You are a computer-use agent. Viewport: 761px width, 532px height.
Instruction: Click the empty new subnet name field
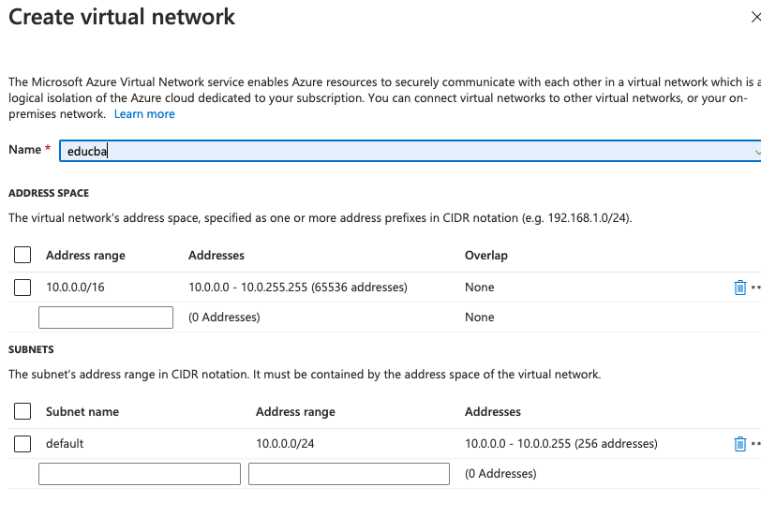(x=140, y=474)
